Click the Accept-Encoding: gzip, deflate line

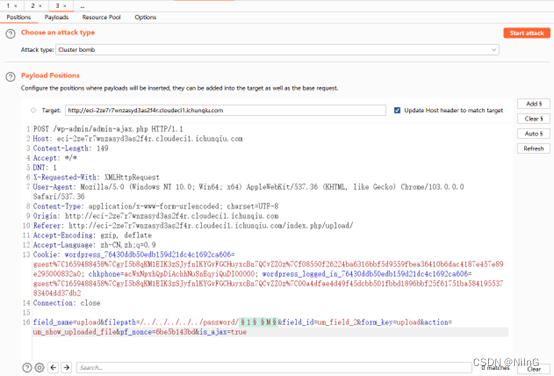[92, 235]
